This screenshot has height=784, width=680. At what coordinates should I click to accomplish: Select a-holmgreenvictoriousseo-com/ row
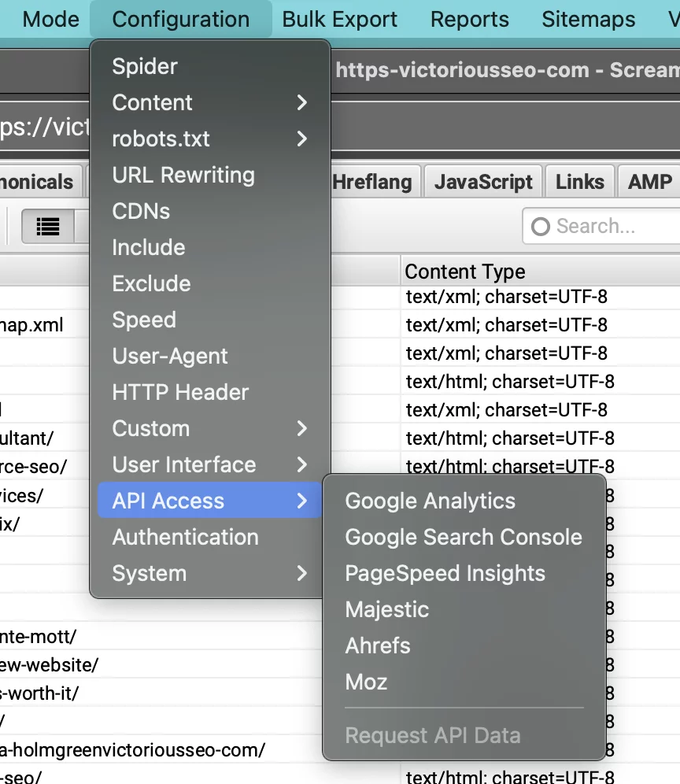(x=132, y=750)
